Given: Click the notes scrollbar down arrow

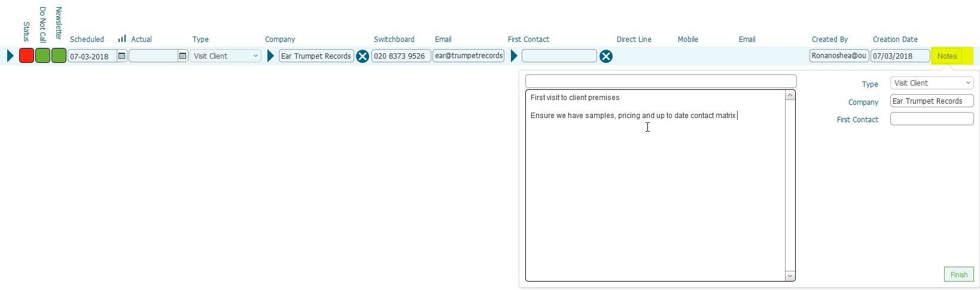Looking at the screenshot, I should point(790,276).
